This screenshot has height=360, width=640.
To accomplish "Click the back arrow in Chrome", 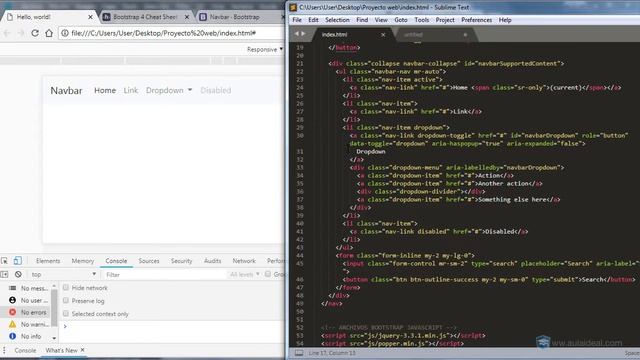I will pos(7,33).
